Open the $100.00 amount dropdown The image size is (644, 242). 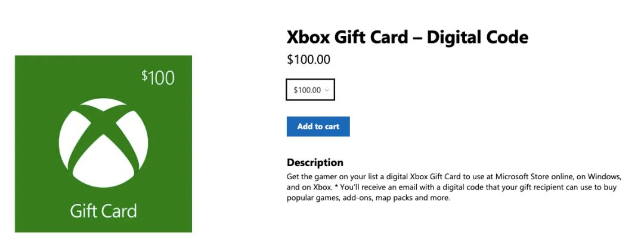click(x=311, y=89)
